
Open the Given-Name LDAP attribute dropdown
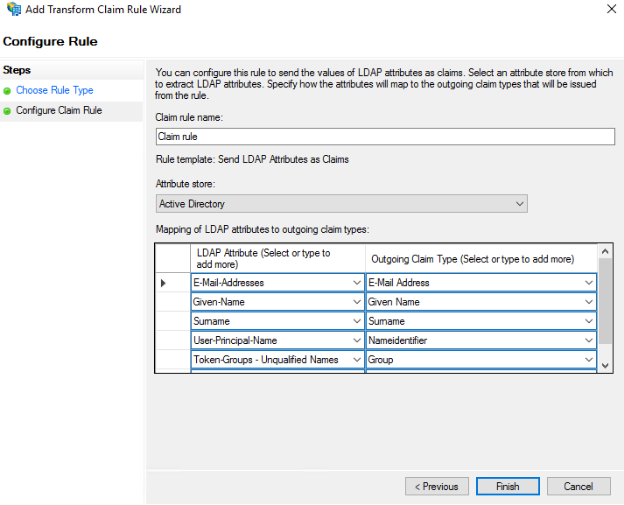tap(357, 302)
